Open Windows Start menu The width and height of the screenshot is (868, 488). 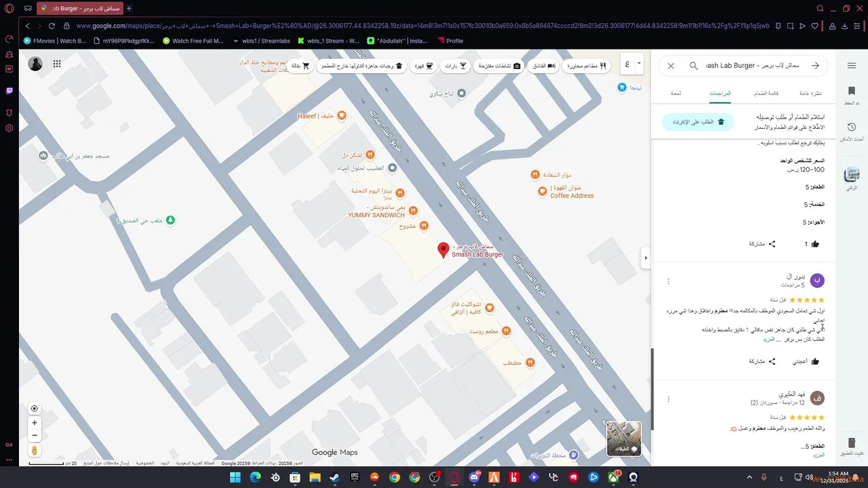(x=235, y=477)
